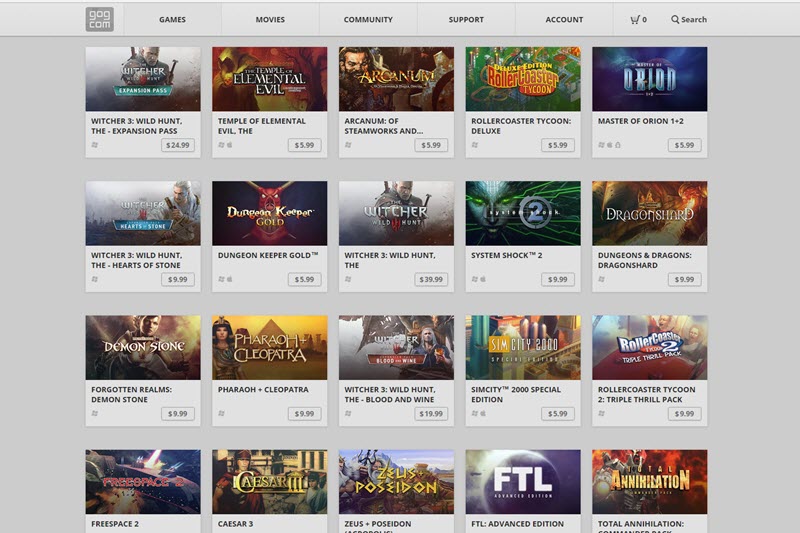Open the Zeus + Poseidon cover image
Screen dimensions: 800x533
point(396,481)
